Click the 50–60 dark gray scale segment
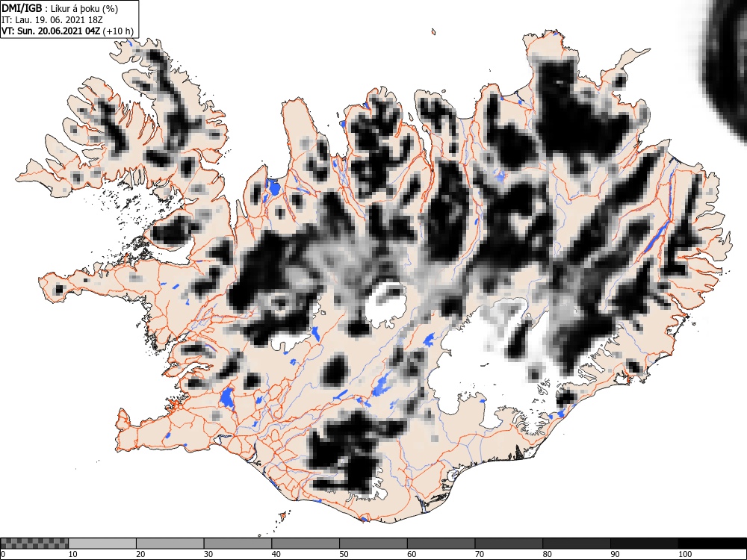This screenshot has height=560, width=747. pos(373,544)
